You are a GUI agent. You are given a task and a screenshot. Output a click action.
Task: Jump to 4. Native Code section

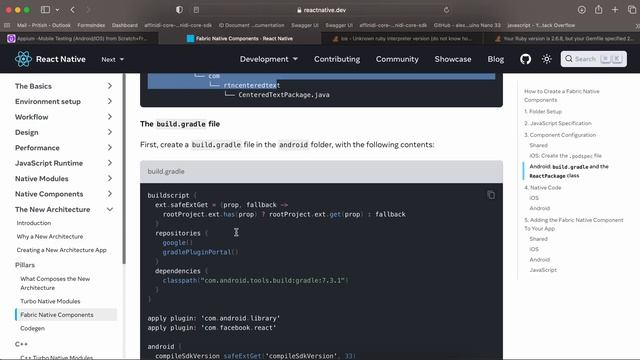point(542,188)
